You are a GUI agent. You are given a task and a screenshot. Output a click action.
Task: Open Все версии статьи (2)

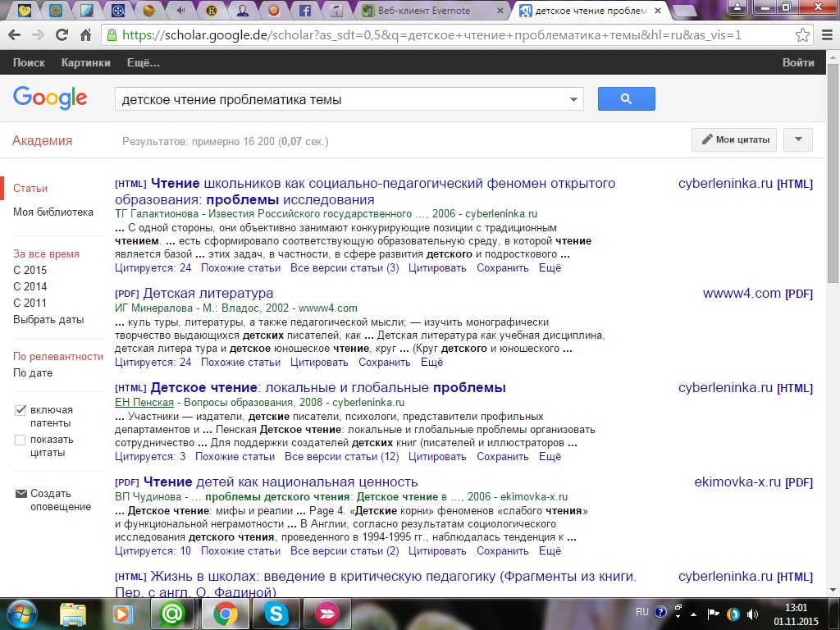(345, 551)
